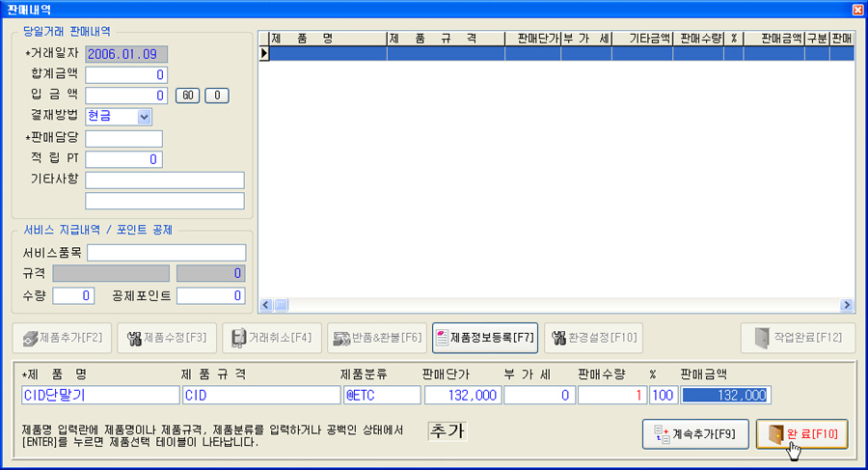Image resolution: width=868 pixels, height=470 pixels.
Task: Click the bottom 부가세 input field
Action: 539,395
